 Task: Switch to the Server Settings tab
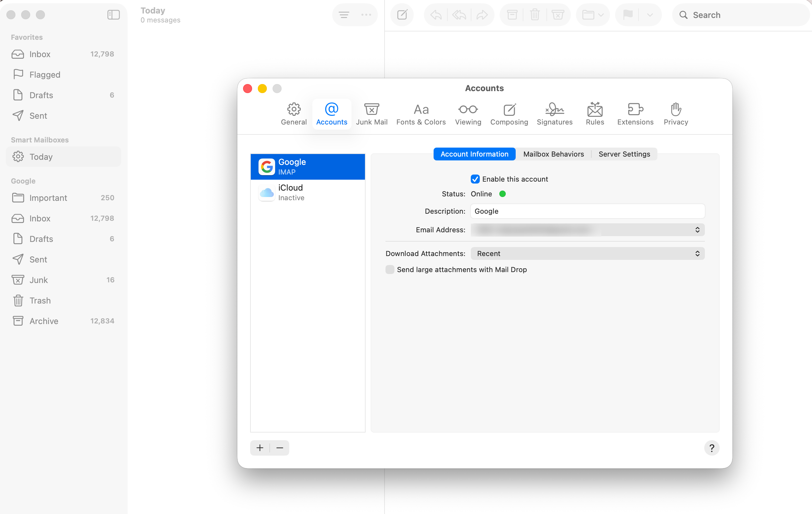coord(624,154)
